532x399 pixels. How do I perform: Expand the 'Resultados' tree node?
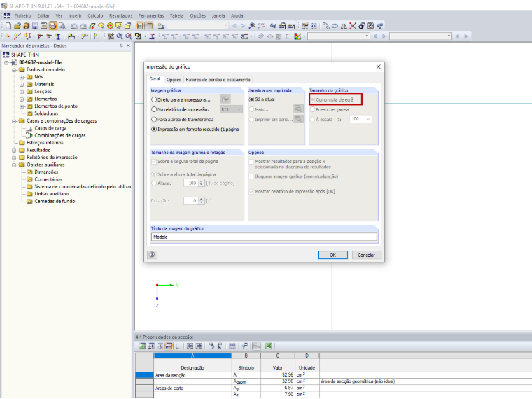coord(14,150)
